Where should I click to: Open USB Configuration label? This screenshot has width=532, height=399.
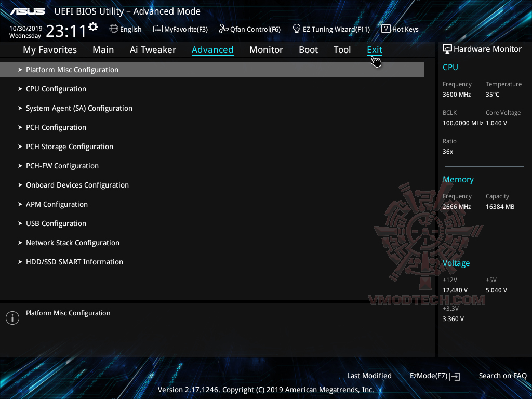click(56, 223)
